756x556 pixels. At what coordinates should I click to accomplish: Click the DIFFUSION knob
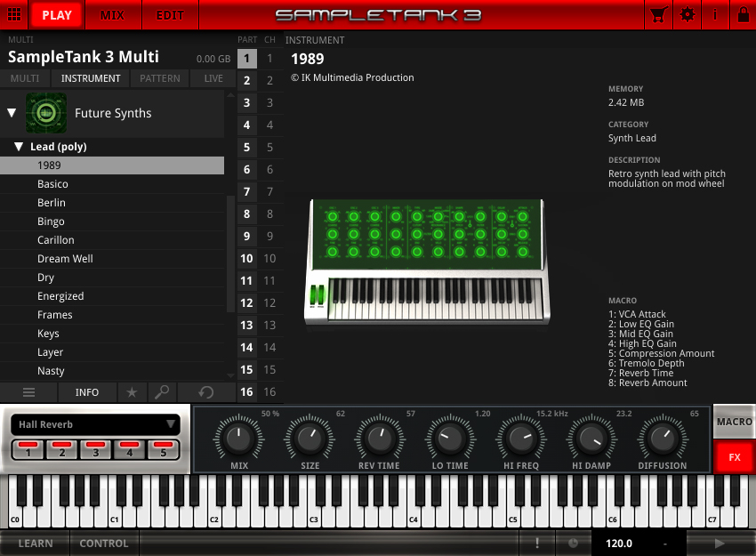pos(663,439)
